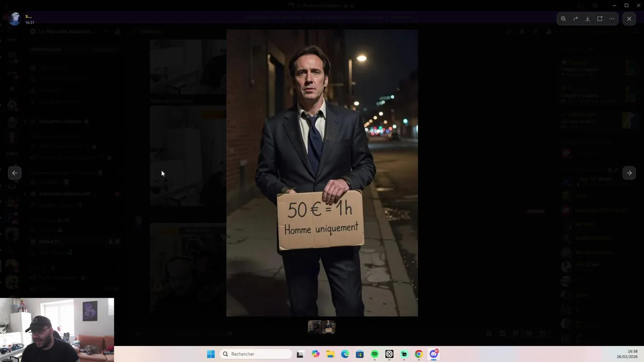Open the three-dots more options menu

click(612, 19)
